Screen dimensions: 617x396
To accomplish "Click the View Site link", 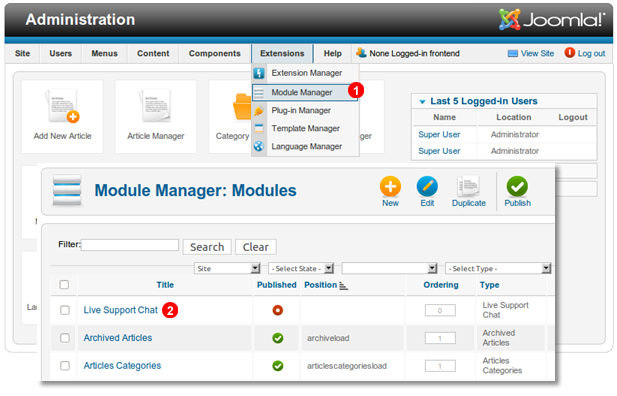I will click(537, 54).
